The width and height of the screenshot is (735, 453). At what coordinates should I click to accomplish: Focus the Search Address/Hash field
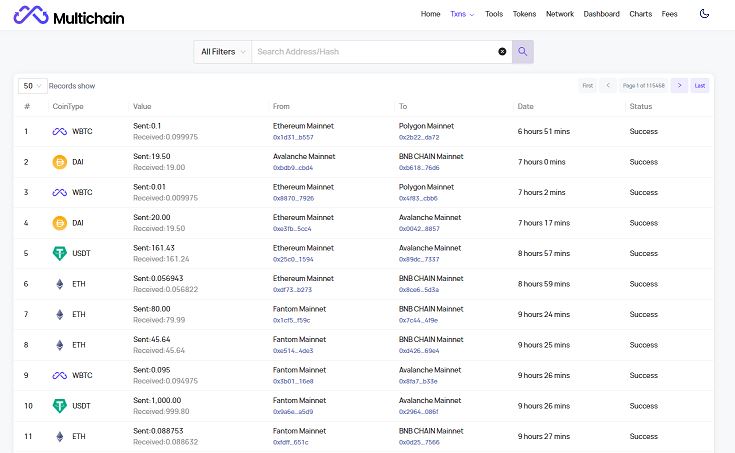(x=375, y=52)
